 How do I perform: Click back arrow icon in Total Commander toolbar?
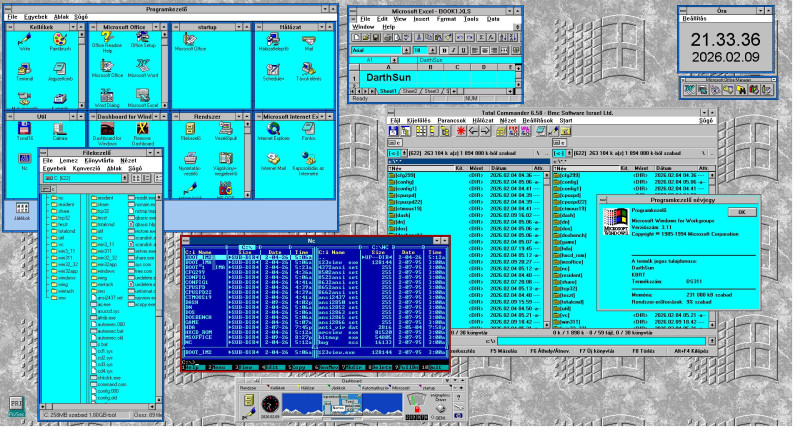[x=473, y=131]
